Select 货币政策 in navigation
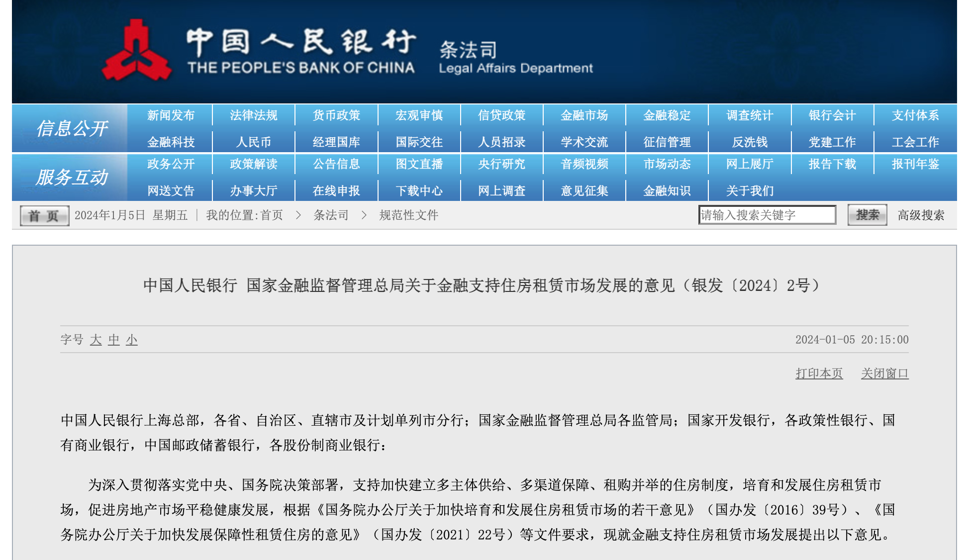This screenshot has height=560, width=968. click(x=336, y=115)
